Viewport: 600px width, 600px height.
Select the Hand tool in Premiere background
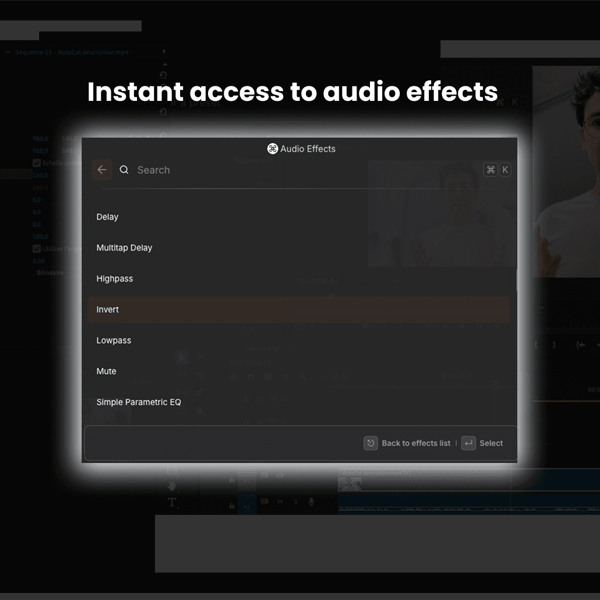pos(172,486)
